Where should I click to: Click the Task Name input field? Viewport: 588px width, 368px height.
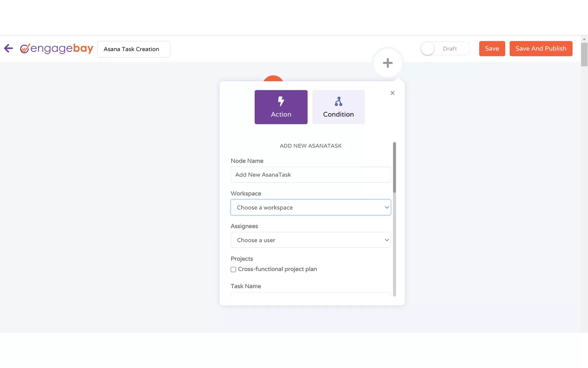311,294
